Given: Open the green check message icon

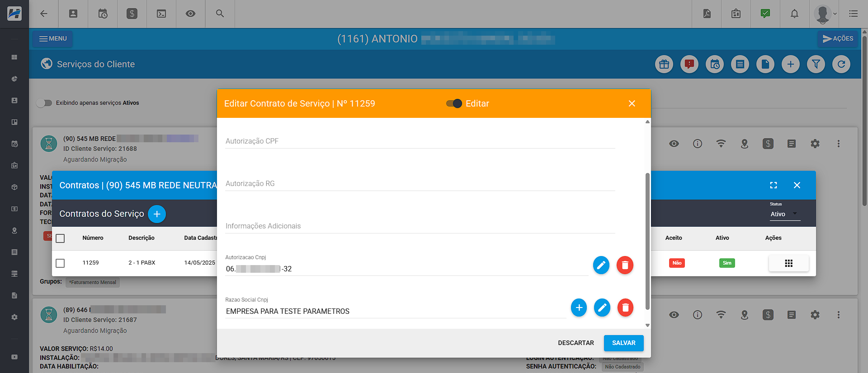Looking at the screenshot, I should tap(765, 14).
